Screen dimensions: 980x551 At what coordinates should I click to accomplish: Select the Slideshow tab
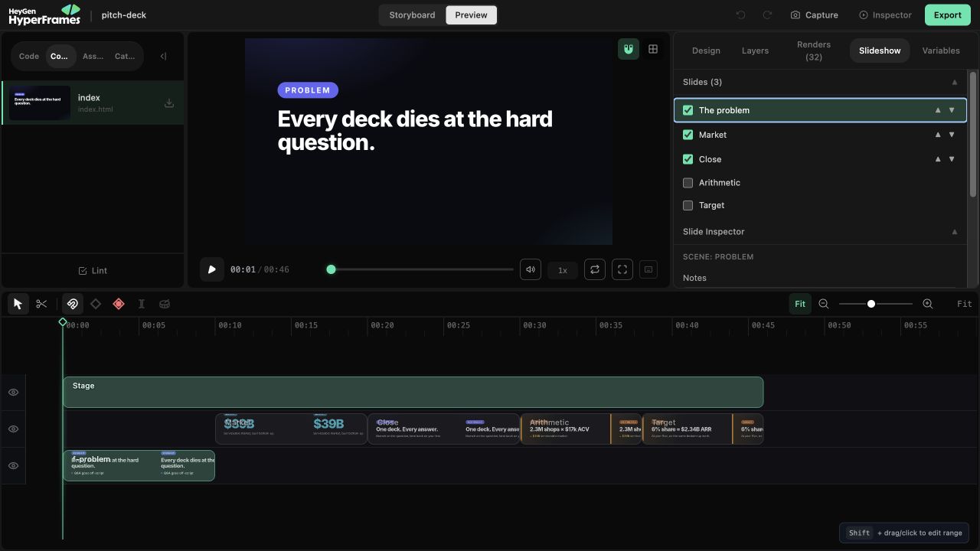tap(880, 51)
